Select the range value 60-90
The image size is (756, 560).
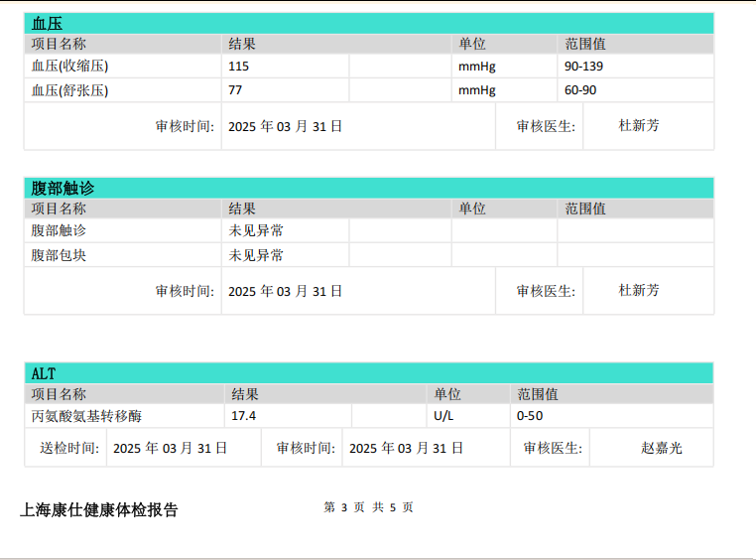pos(581,90)
